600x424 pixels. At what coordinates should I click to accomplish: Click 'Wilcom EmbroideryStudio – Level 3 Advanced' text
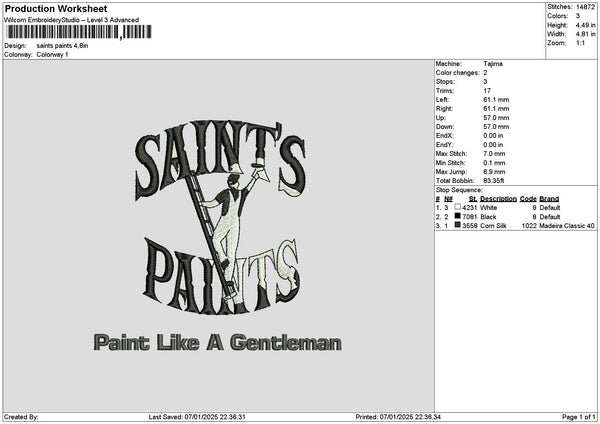pyautogui.click(x=72, y=20)
